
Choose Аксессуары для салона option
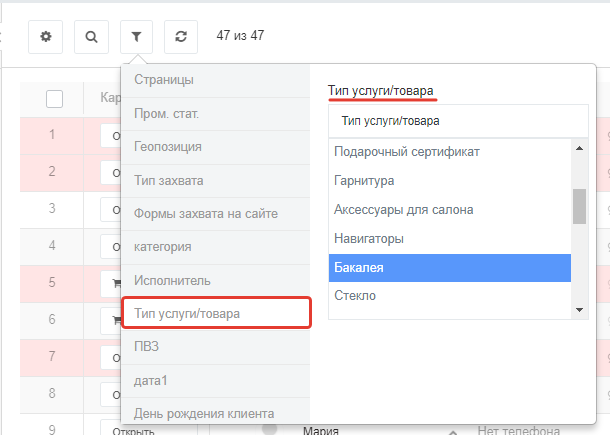coord(450,210)
